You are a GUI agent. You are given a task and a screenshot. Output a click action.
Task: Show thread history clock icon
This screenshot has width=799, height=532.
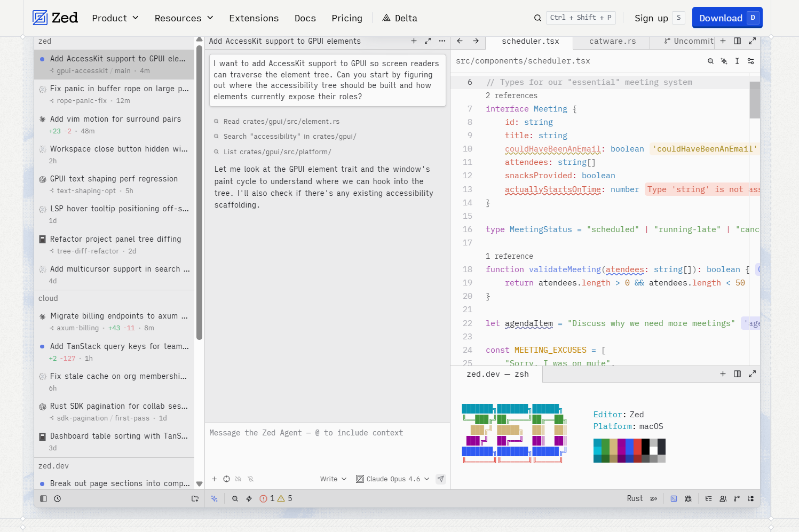click(x=58, y=499)
